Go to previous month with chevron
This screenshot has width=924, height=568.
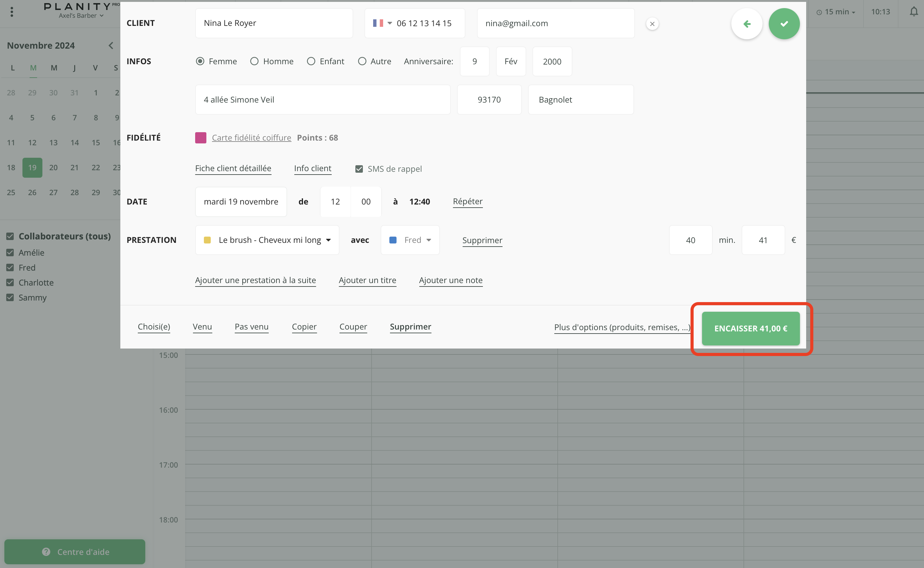click(x=111, y=46)
